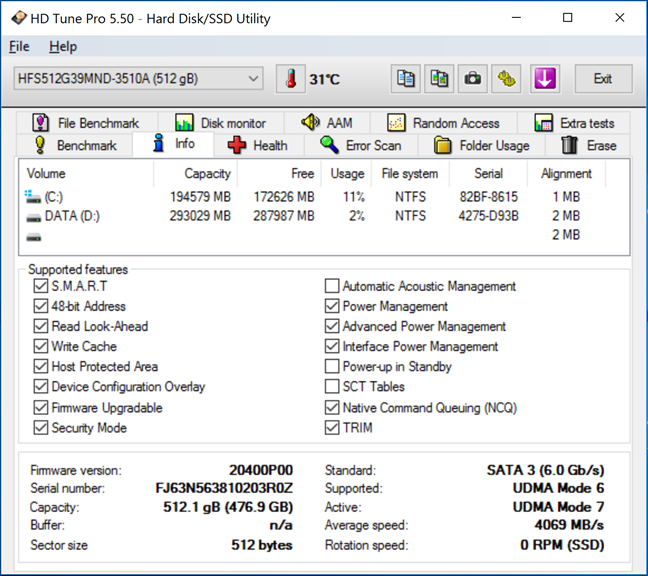Click the camera save screenshot icon
The width and height of the screenshot is (648, 576).
tap(472, 79)
